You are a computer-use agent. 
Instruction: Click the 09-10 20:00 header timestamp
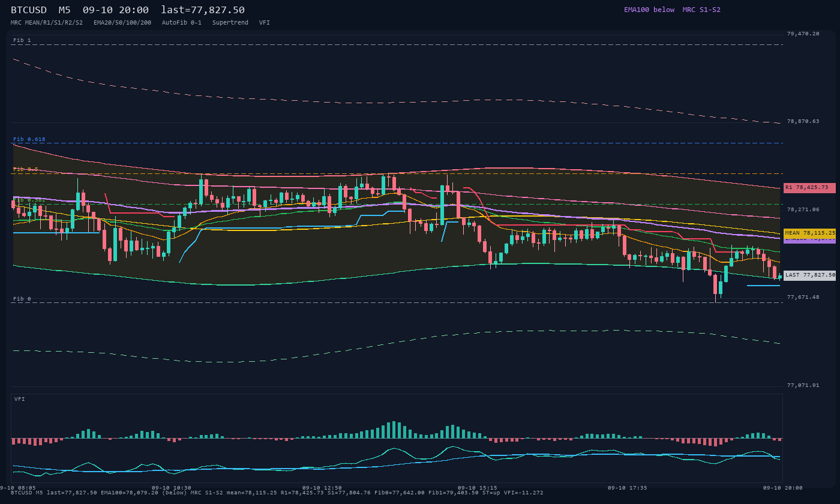point(116,10)
